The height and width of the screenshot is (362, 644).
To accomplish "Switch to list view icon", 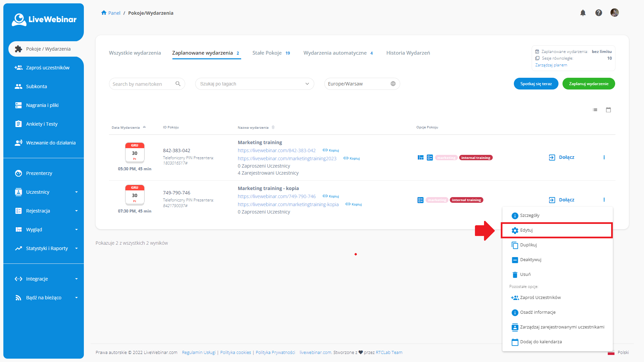I will (595, 110).
